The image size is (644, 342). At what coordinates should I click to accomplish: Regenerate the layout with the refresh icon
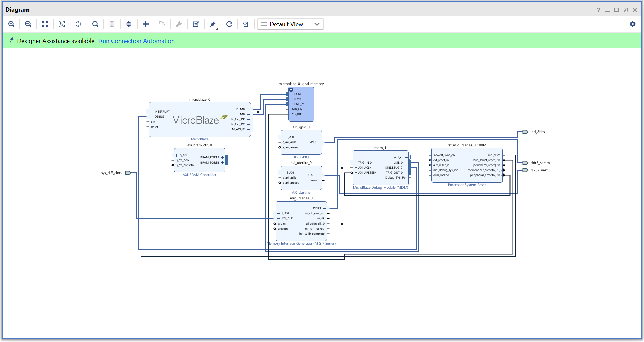229,24
